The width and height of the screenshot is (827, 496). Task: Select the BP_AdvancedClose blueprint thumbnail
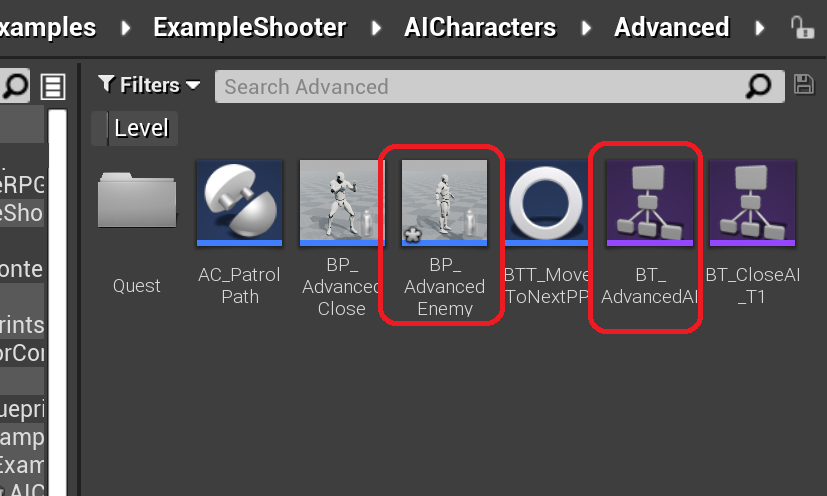point(342,203)
